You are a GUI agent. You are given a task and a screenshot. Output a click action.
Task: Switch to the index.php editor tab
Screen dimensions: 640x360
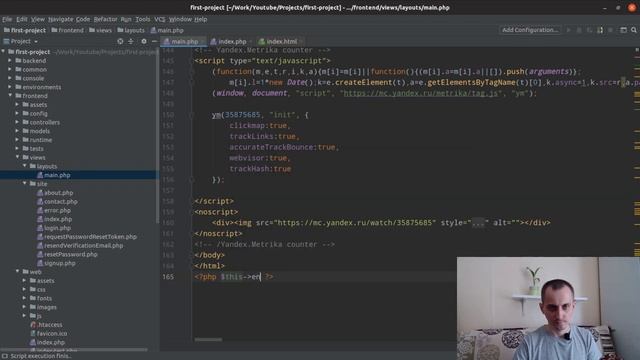pos(230,41)
